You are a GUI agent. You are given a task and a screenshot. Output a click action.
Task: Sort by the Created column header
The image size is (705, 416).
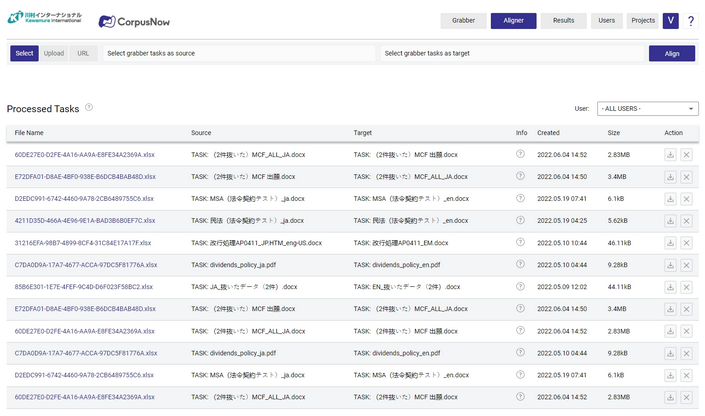coord(548,132)
